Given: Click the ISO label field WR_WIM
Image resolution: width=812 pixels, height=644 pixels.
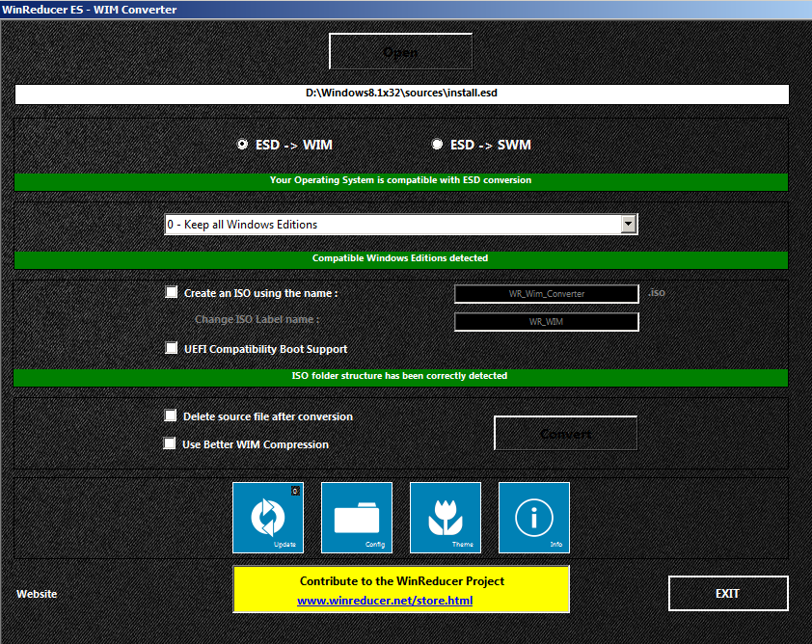Looking at the screenshot, I should pos(547,321).
